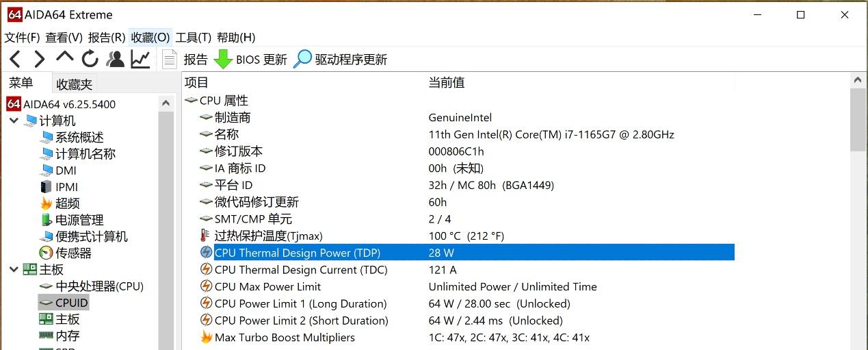Select CPU Power Limit 1 (Long Duration)
Screen dimensions: 868x350
[458, 303]
